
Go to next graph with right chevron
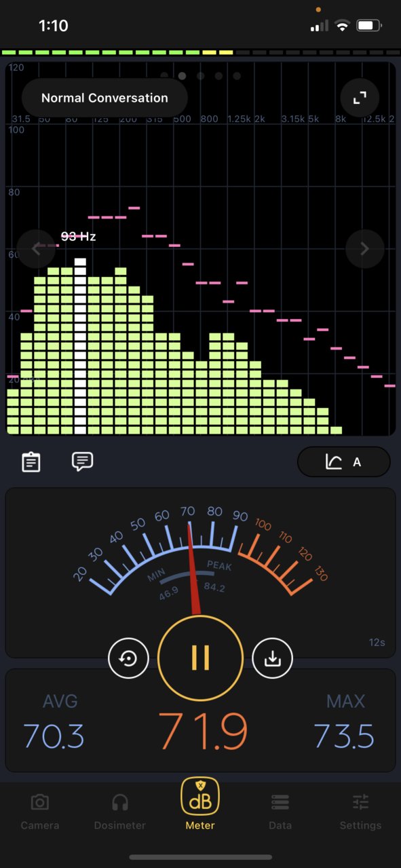pyautogui.click(x=364, y=249)
